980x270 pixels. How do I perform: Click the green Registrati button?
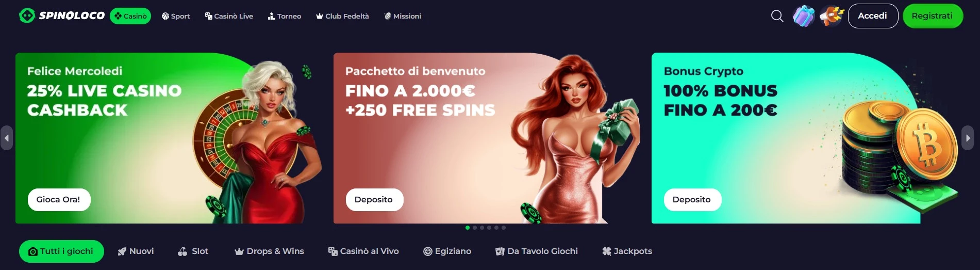click(933, 16)
